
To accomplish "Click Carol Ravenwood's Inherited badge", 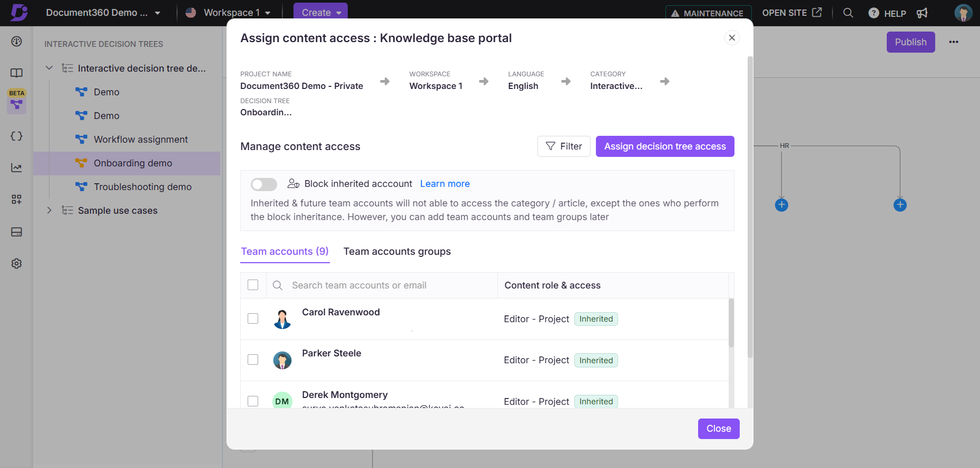I will coord(596,319).
